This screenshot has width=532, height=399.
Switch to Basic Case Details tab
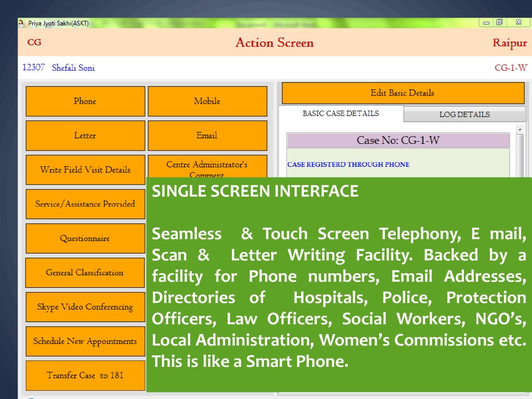coord(341,113)
